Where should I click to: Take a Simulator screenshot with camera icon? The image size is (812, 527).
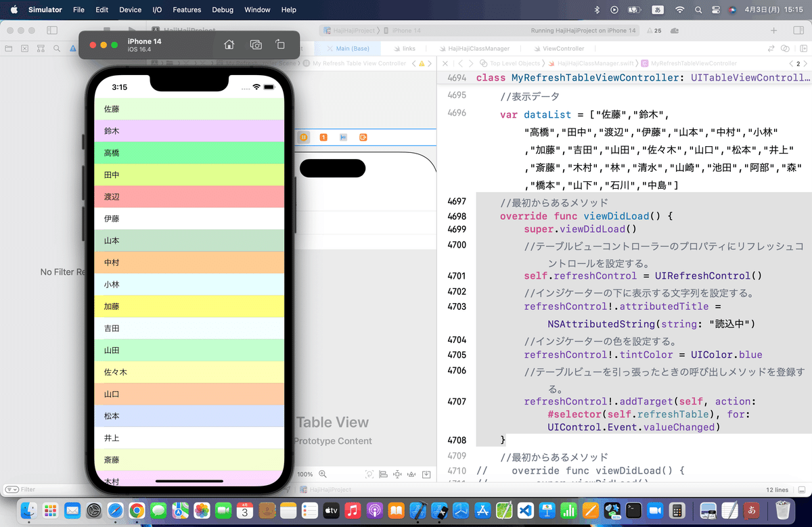pos(256,45)
